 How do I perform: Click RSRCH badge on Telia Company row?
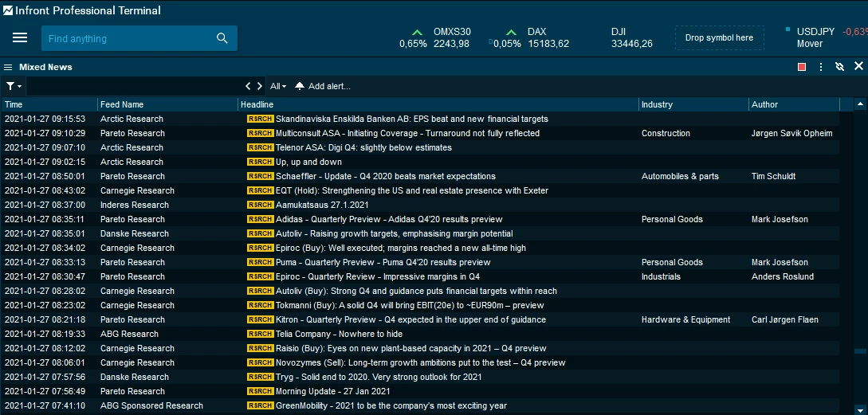tap(260, 334)
